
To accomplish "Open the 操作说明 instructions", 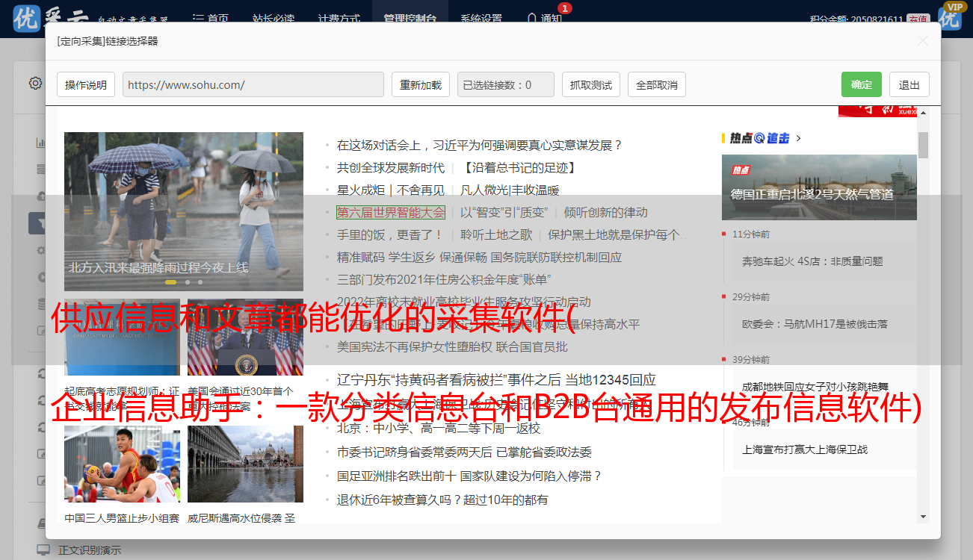I will point(85,84).
